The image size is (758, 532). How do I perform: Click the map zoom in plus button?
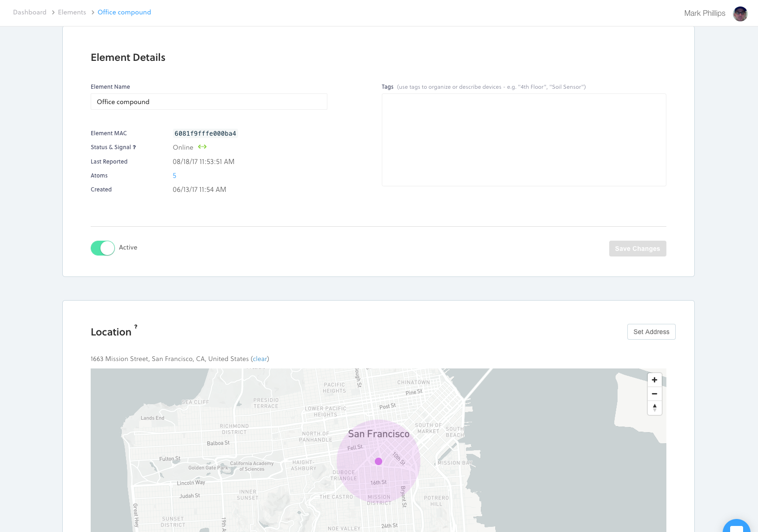click(x=654, y=380)
